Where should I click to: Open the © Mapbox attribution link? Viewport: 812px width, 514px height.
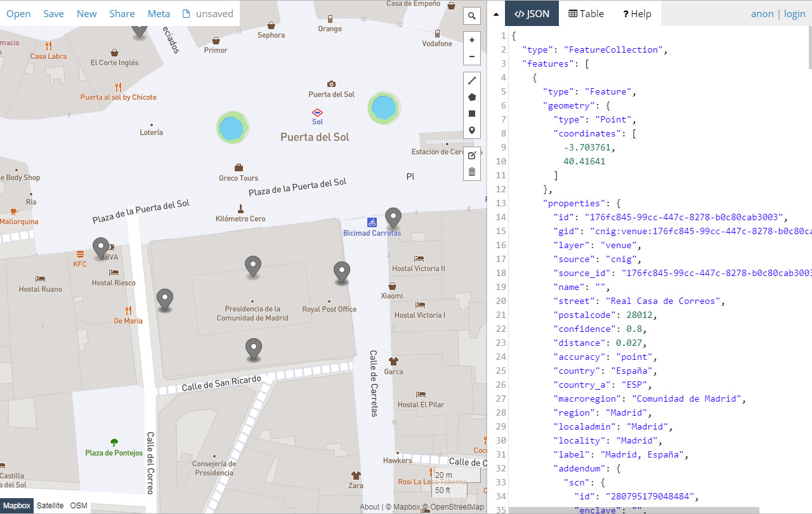(403, 507)
